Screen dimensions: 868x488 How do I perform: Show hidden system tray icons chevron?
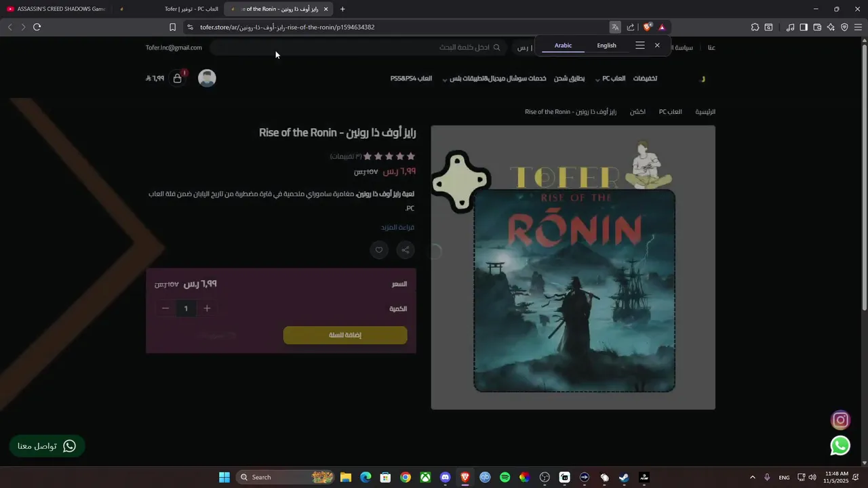pyautogui.click(x=752, y=477)
